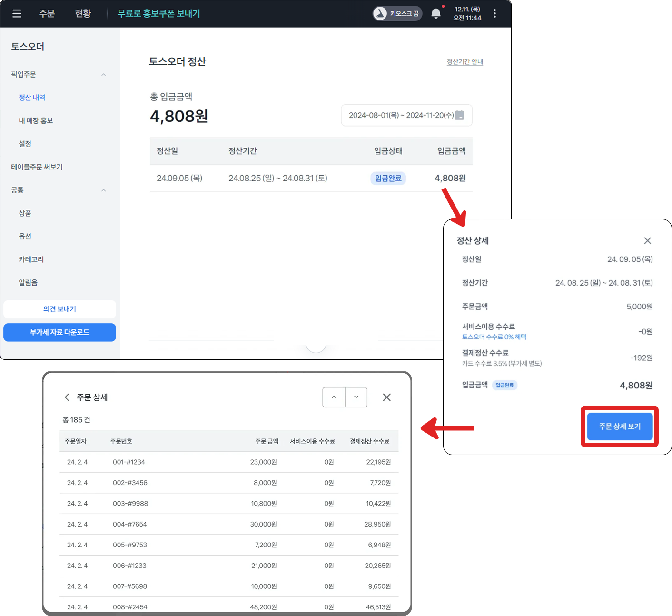Click the 주문 상세 보기 button
672x616 pixels.
620,427
